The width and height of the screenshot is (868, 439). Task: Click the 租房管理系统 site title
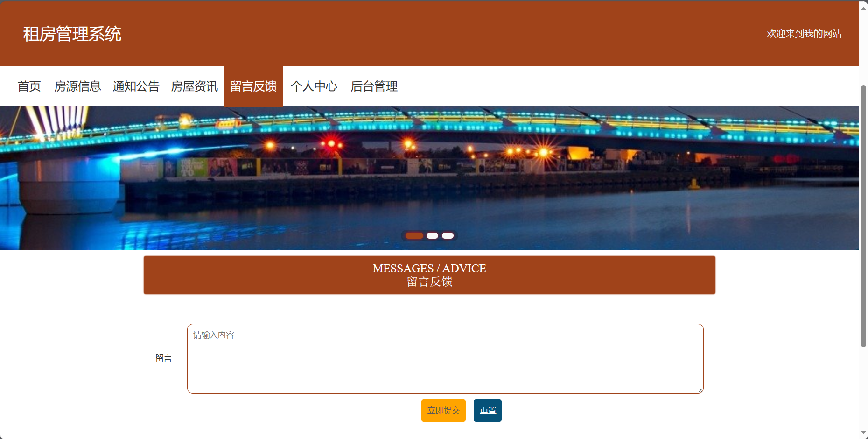pos(72,34)
